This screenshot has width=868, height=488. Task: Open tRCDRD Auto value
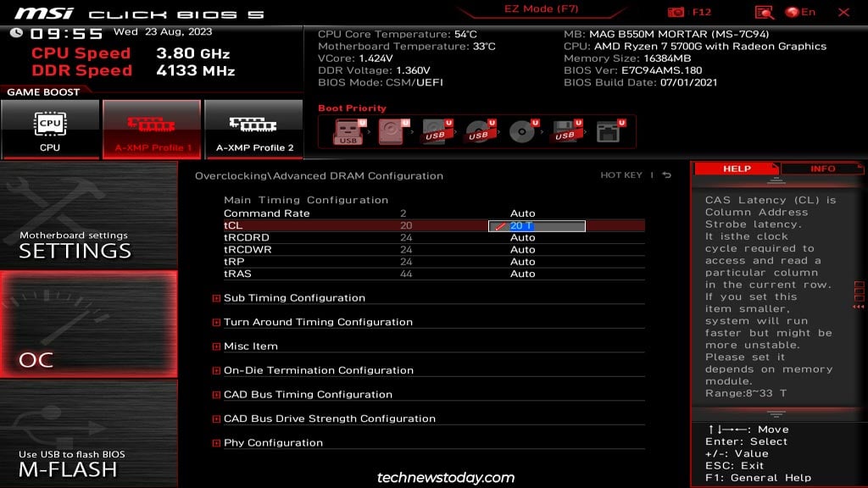522,238
